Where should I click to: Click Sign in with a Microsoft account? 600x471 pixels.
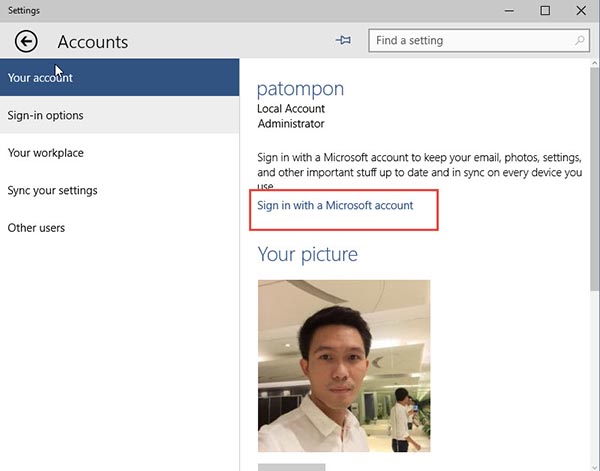335,205
